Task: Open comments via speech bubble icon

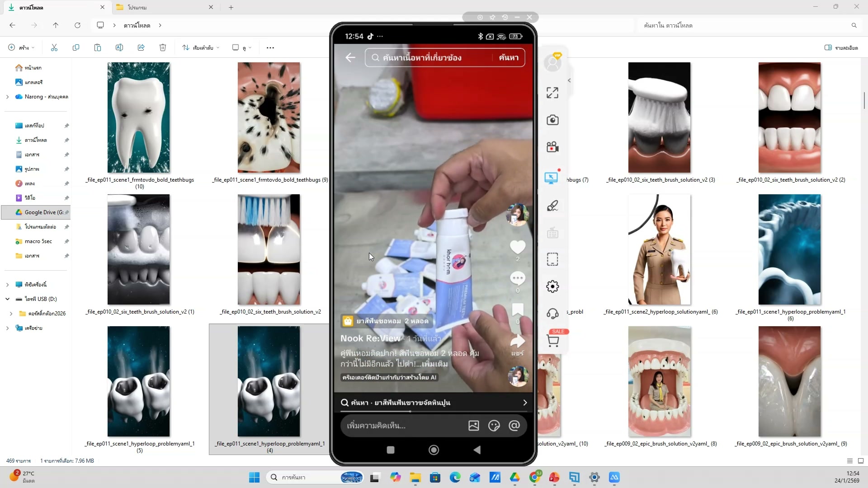Action: coord(518,278)
